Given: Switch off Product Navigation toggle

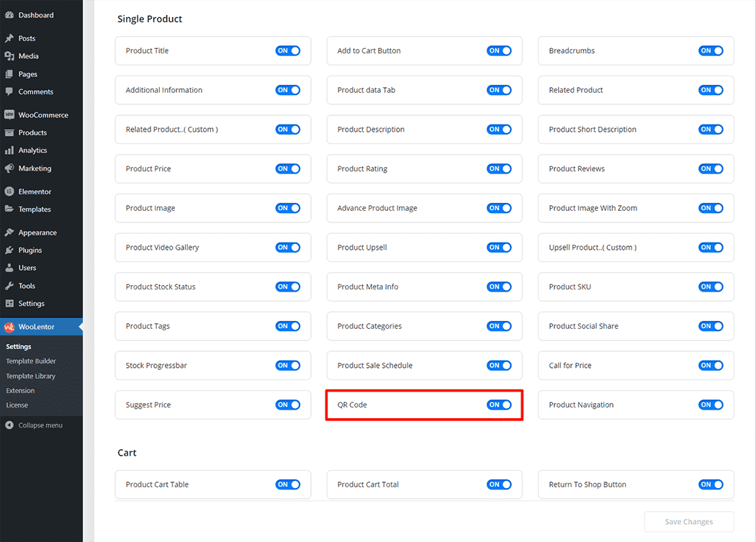Looking at the screenshot, I should click(710, 405).
